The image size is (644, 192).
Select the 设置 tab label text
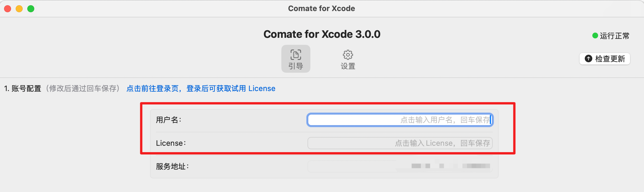click(348, 66)
